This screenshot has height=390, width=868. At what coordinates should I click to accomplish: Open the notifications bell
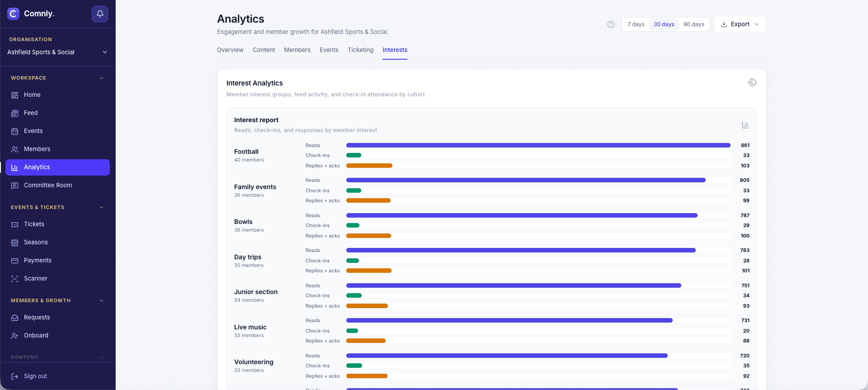click(100, 14)
